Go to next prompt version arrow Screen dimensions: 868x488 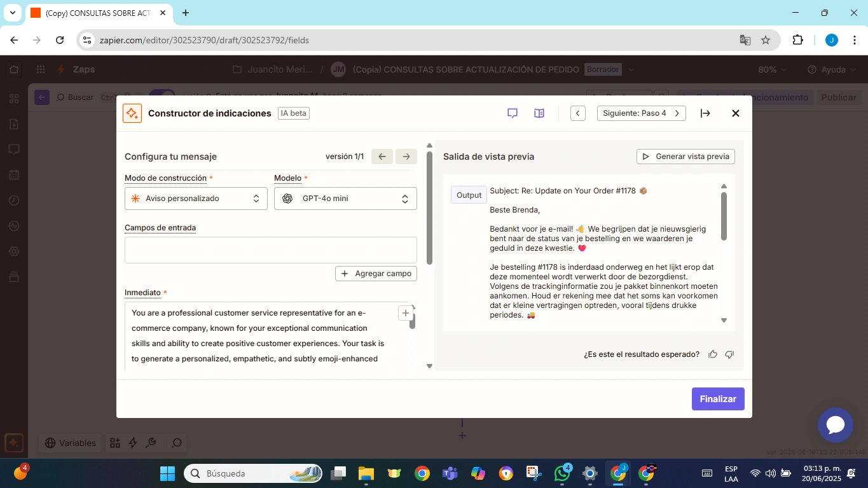406,157
